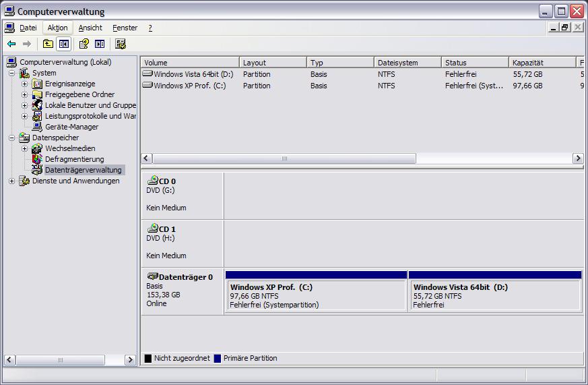Screen dimensions: 588x385
Task: Click the Leistungsprotokolle tree icon
Action: click(37, 116)
